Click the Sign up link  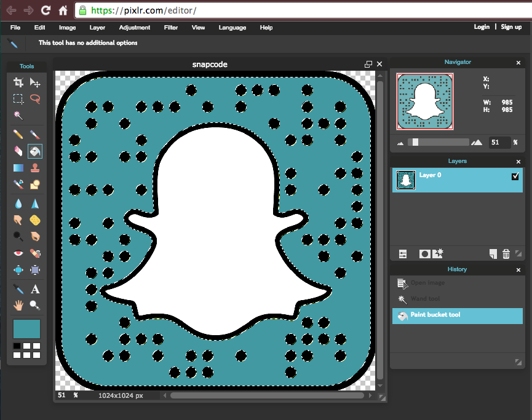[511, 27]
